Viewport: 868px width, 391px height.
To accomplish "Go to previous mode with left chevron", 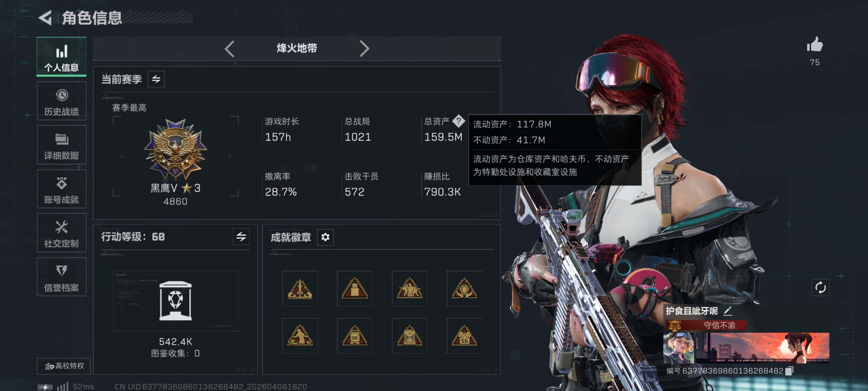I will pyautogui.click(x=230, y=49).
